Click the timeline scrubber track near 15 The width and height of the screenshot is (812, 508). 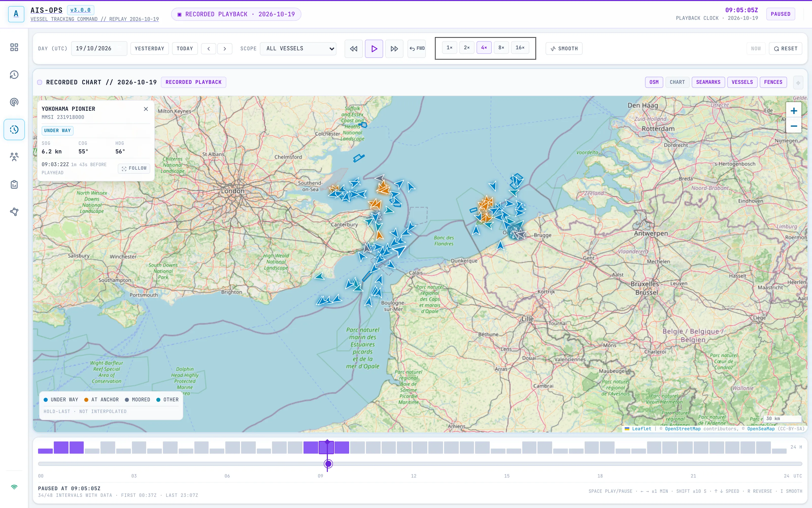[x=507, y=464]
